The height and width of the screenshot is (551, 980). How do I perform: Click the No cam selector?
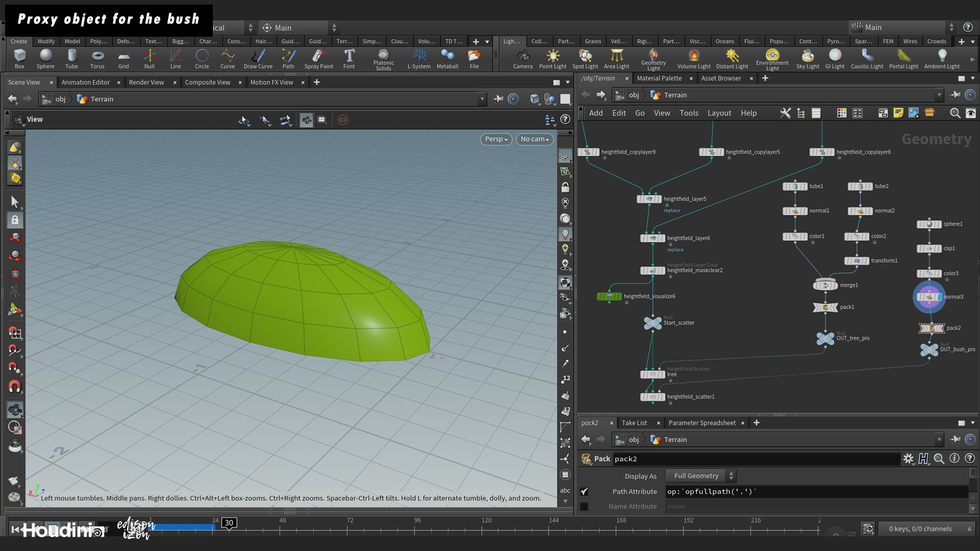coord(534,139)
